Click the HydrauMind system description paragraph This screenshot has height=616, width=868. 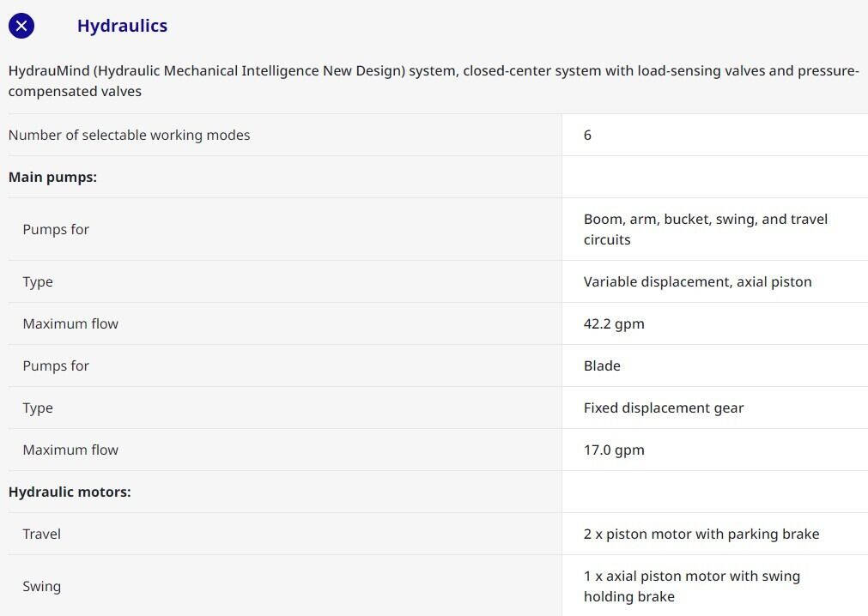pos(434,81)
